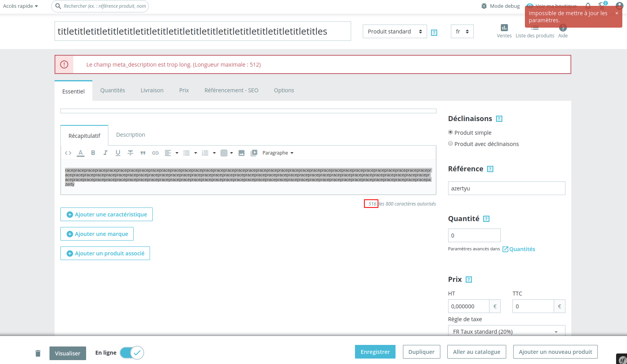Toggle En ligne switch

(x=132, y=353)
